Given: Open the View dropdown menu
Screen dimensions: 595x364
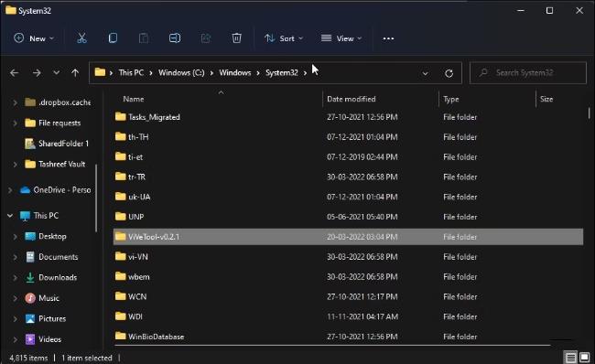Looking at the screenshot, I should click(341, 38).
